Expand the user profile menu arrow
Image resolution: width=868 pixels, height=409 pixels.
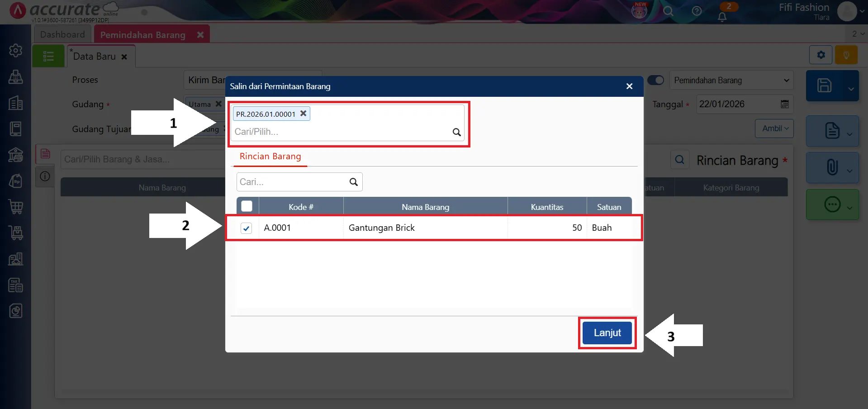pos(861,12)
